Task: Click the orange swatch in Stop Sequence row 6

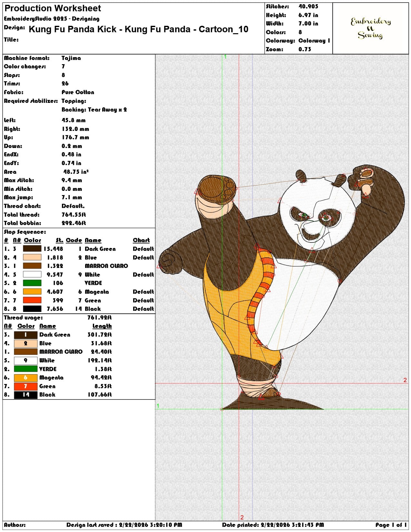Action: 32,291
